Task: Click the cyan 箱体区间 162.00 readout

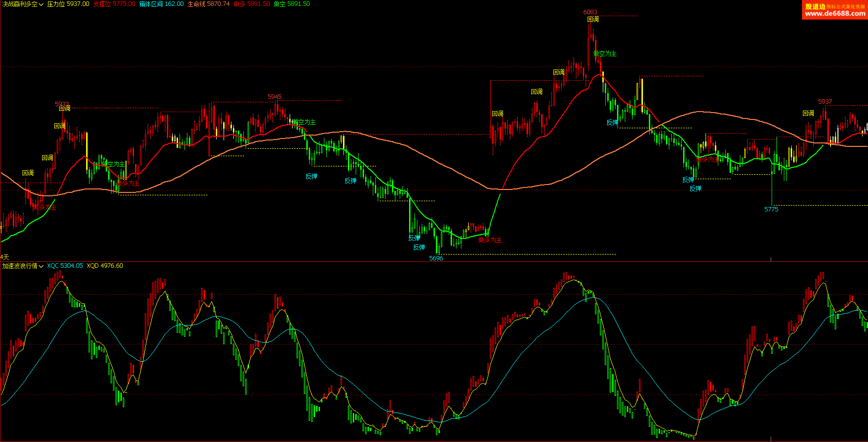Action: pos(161,4)
